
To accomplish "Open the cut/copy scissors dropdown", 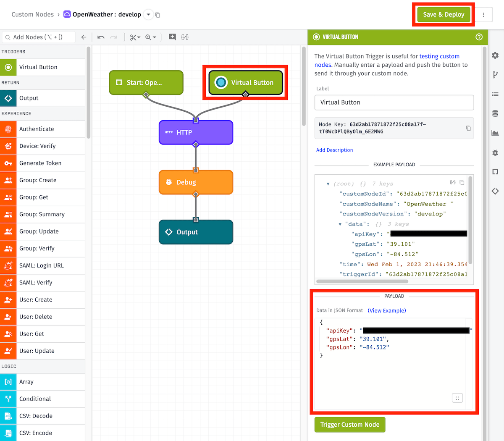I will [x=135, y=37].
